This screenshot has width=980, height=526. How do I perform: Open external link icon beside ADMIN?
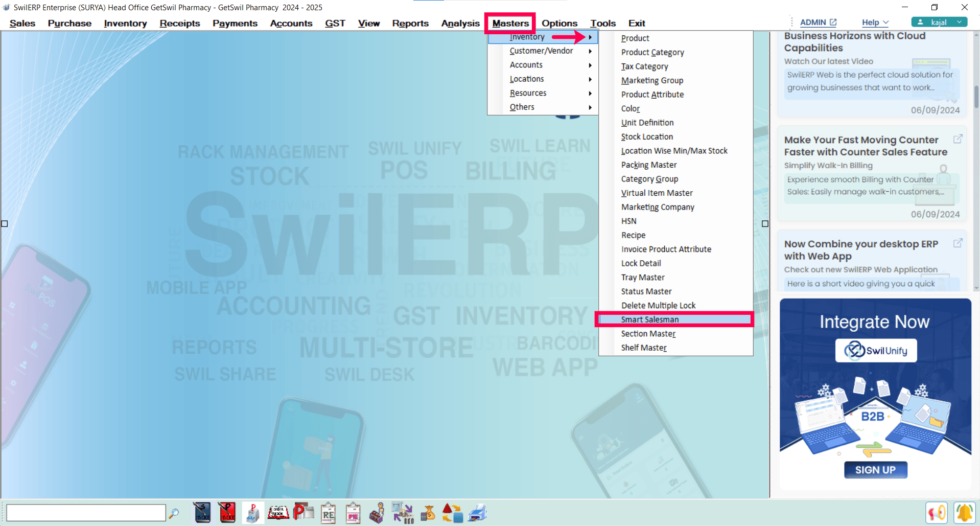click(x=833, y=22)
